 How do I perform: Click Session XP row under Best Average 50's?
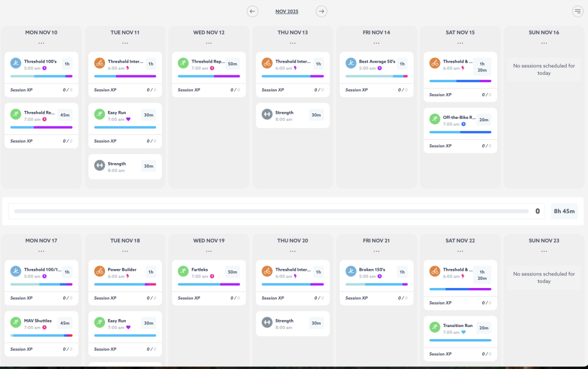click(377, 90)
